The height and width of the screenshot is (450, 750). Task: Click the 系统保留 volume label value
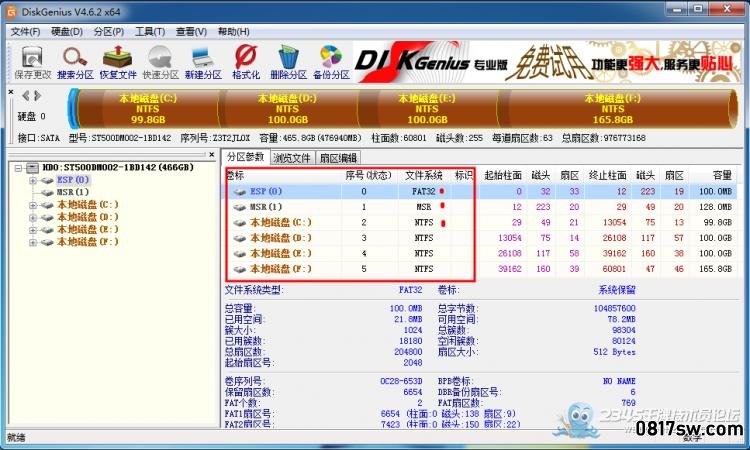click(x=617, y=290)
